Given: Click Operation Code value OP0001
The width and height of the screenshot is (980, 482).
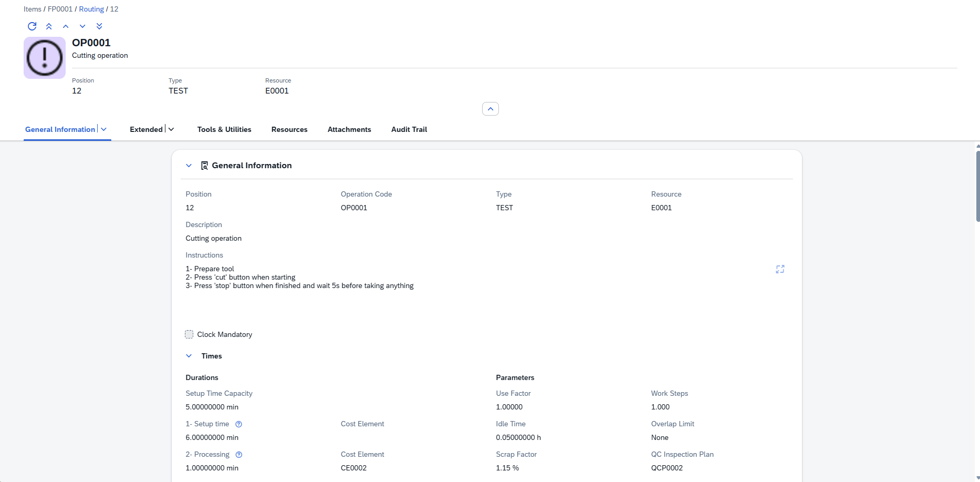Looking at the screenshot, I should pos(354,208).
